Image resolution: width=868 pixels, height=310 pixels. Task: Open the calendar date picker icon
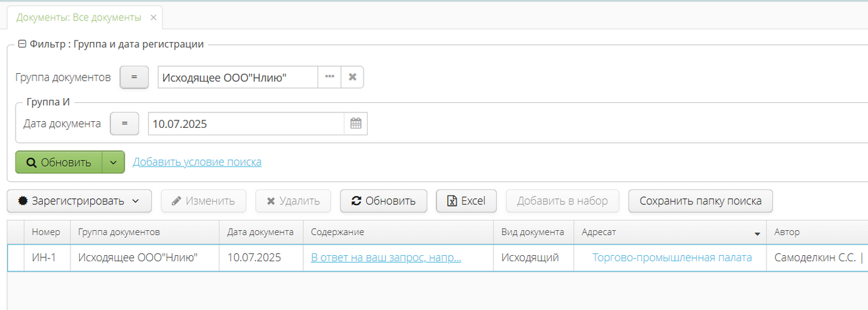pos(355,124)
